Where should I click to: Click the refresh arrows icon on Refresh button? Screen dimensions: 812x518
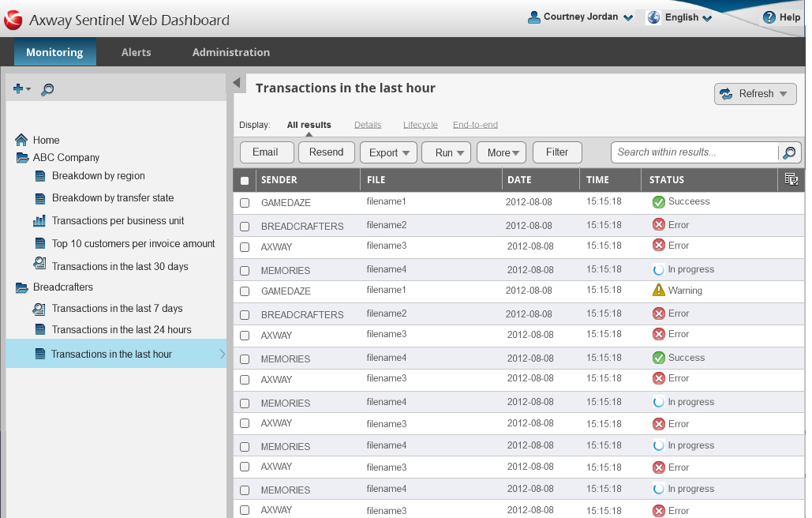pyautogui.click(x=726, y=94)
